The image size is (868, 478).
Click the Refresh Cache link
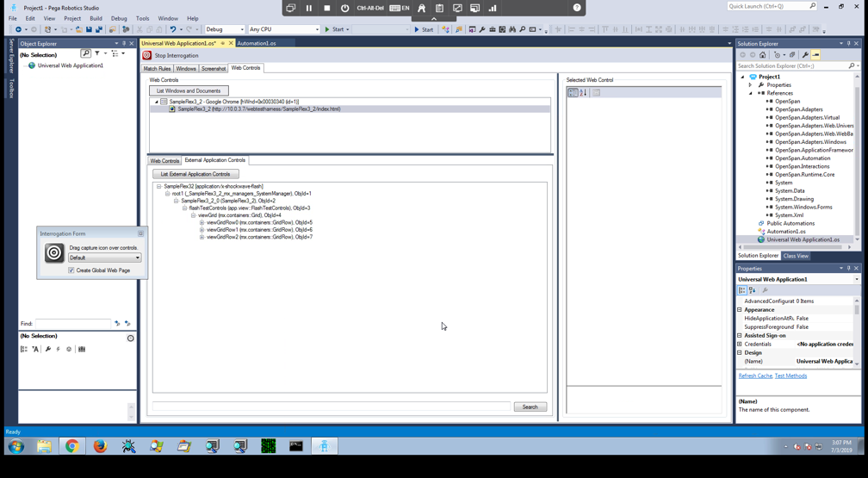(755, 376)
